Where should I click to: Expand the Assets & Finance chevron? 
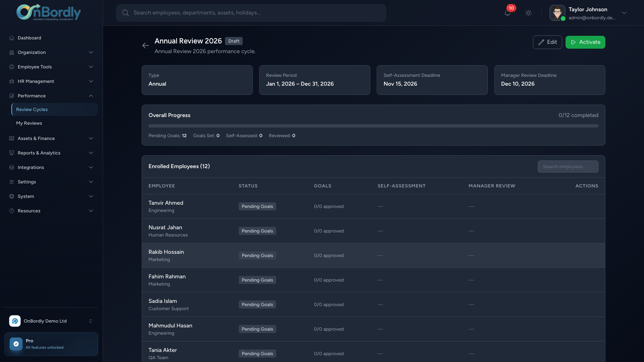click(91, 138)
